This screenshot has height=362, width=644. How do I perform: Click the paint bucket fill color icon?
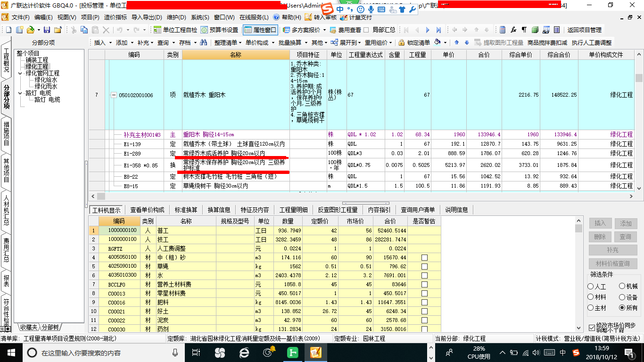coord(438,42)
